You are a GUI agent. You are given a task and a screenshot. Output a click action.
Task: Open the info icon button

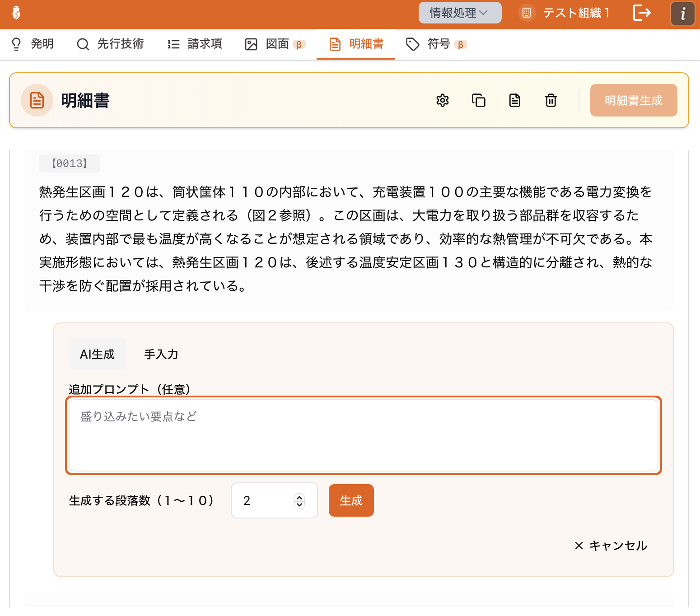pyautogui.click(x=682, y=13)
